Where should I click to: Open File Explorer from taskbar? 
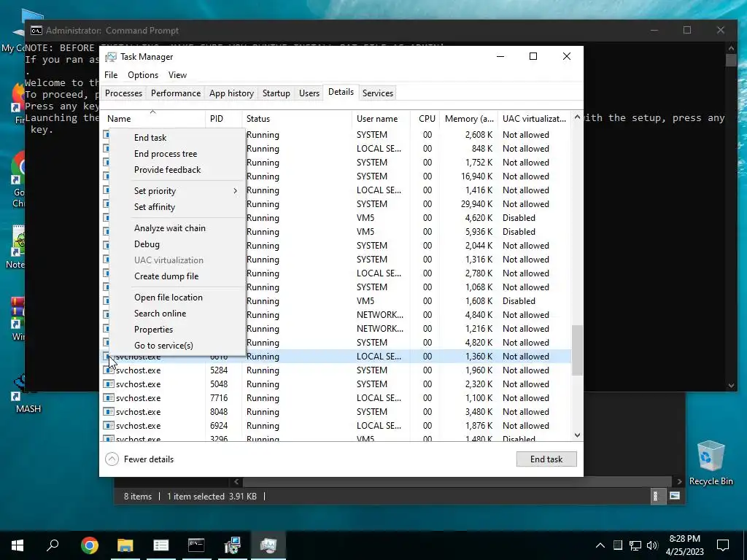[125, 545]
